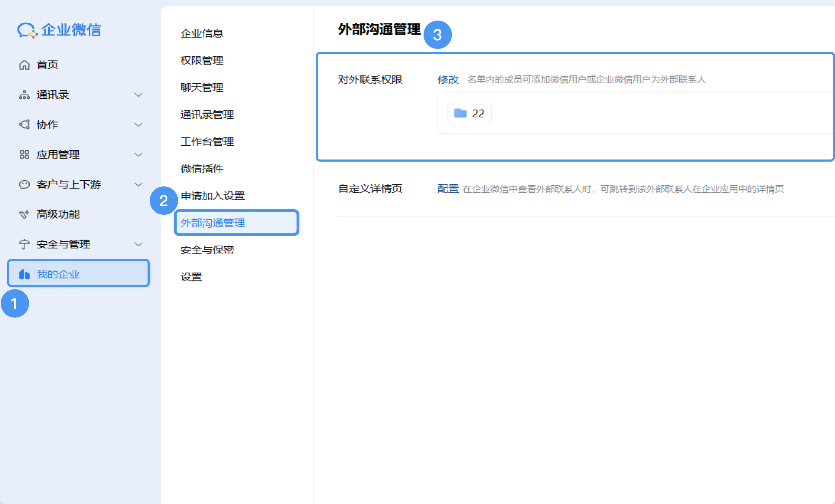Screen dimensions: 835x504
Task: Open 通讯录管理 settings
Action: click(207, 115)
